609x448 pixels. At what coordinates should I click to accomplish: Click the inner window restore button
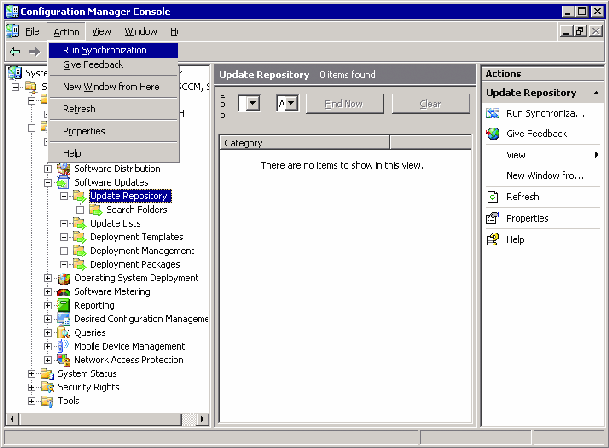point(580,31)
